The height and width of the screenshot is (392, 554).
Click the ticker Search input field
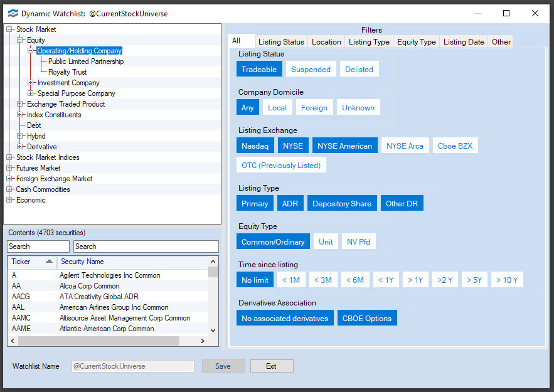[38, 246]
